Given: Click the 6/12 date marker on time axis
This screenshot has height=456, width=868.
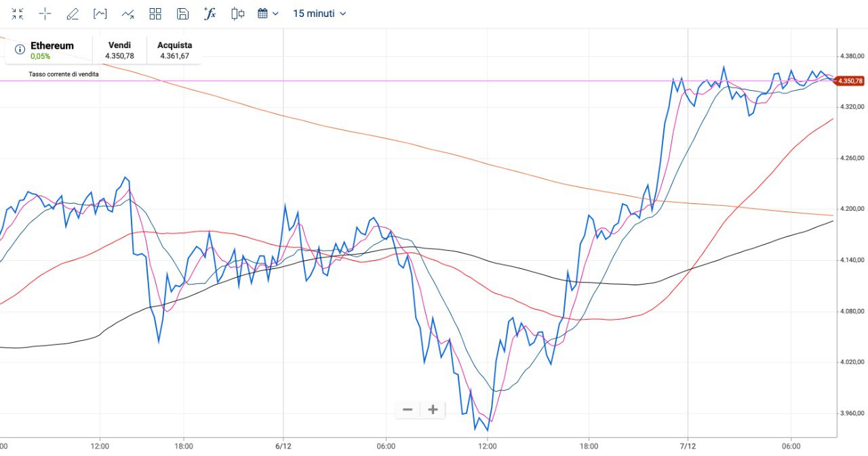Looking at the screenshot, I should tap(283, 446).
